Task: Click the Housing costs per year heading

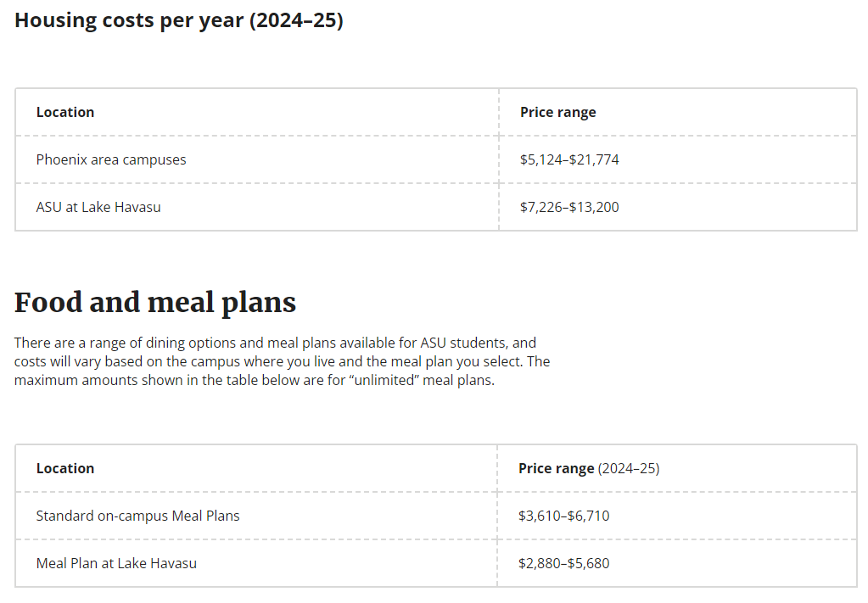Action: coord(178,21)
